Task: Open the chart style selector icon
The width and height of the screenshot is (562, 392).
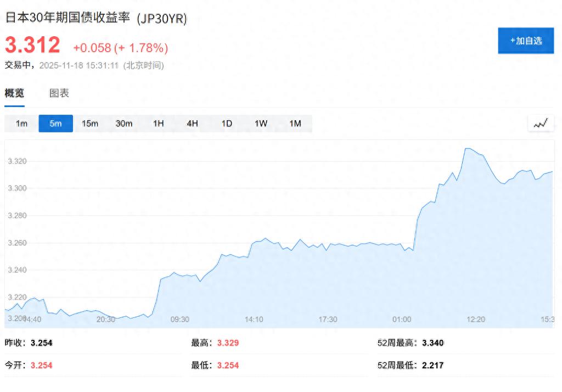Action: tap(541, 123)
